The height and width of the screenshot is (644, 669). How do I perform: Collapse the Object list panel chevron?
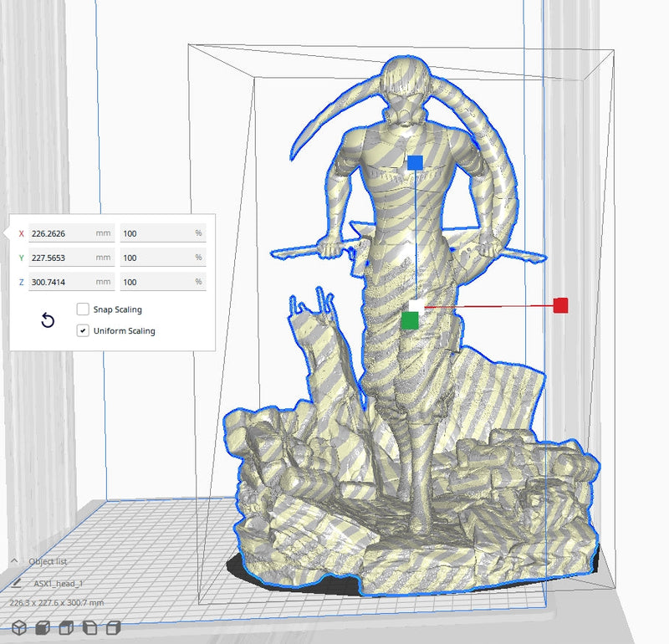coord(14,560)
